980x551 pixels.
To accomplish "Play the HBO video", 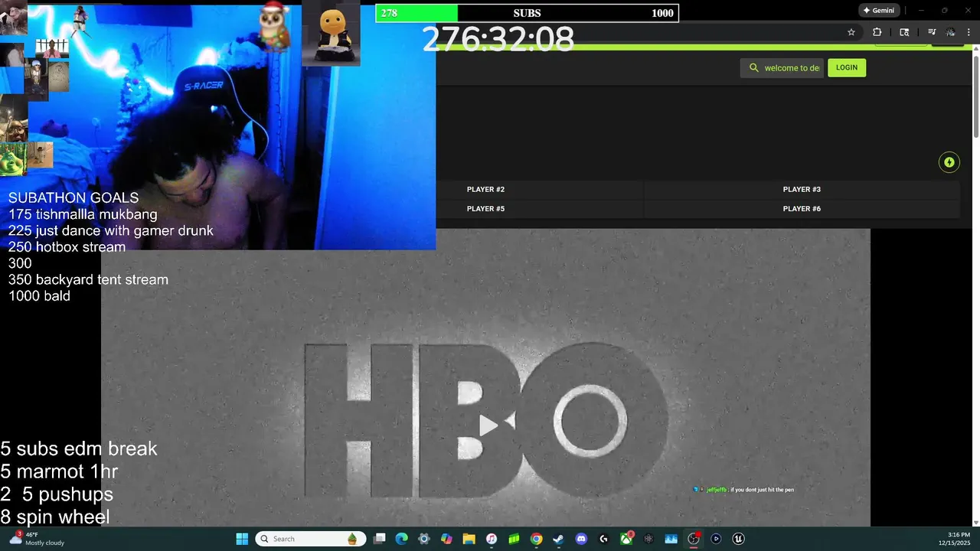I will pyautogui.click(x=487, y=425).
